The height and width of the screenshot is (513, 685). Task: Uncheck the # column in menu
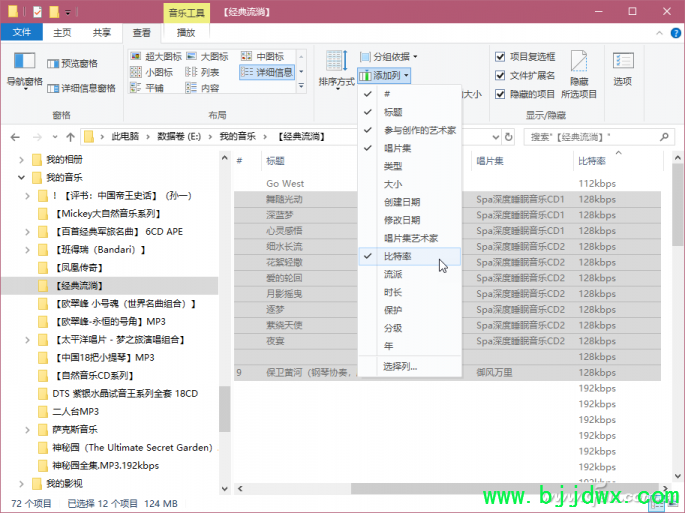409,94
